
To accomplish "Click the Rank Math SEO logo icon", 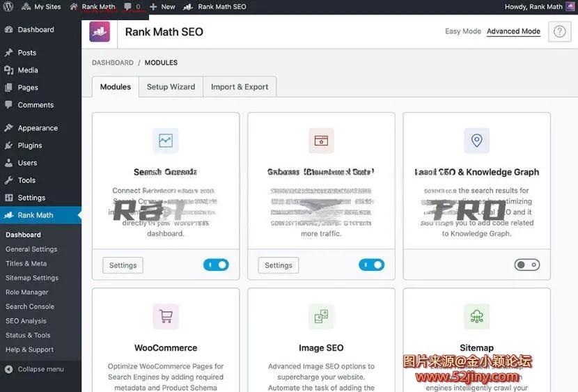I will pos(100,31).
